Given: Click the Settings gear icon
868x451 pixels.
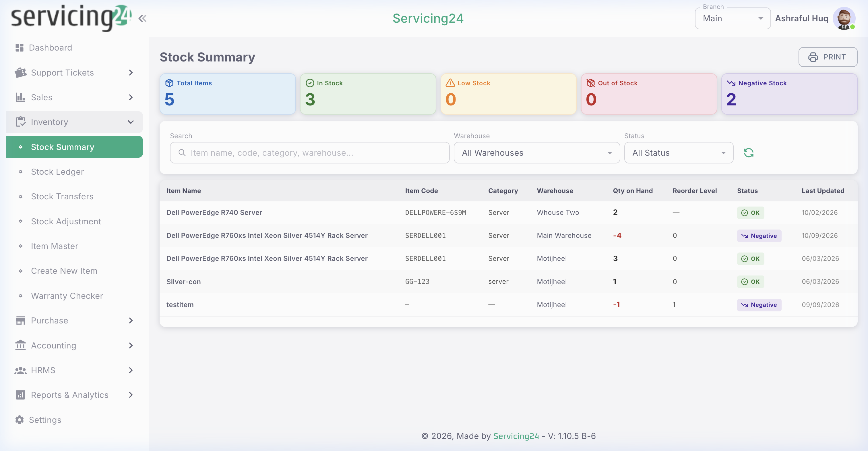Looking at the screenshot, I should tap(20, 420).
